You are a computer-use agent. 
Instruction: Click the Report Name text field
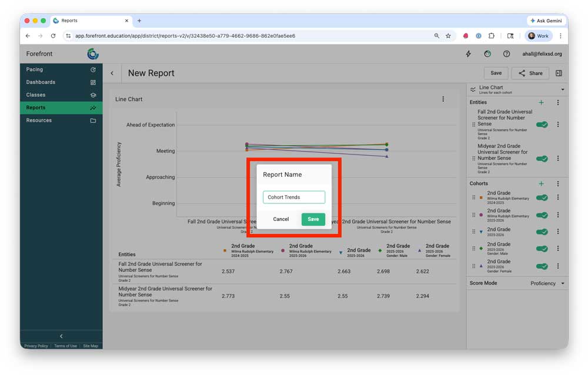tap(293, 197)
